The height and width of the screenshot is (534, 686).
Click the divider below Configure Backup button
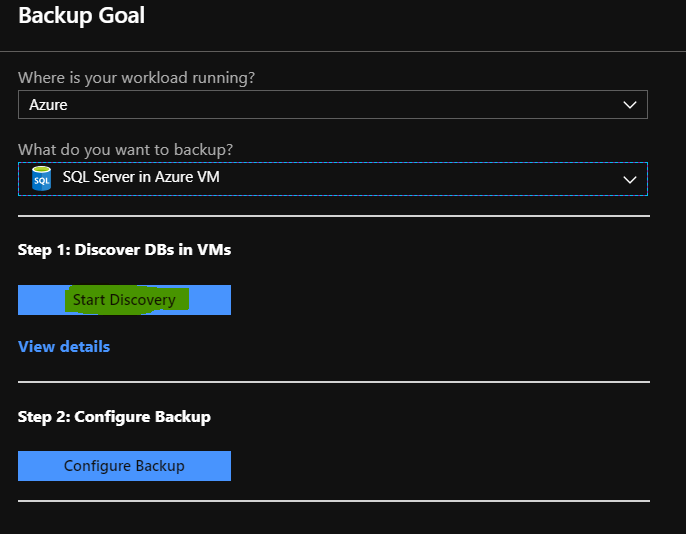click(334, 501)
